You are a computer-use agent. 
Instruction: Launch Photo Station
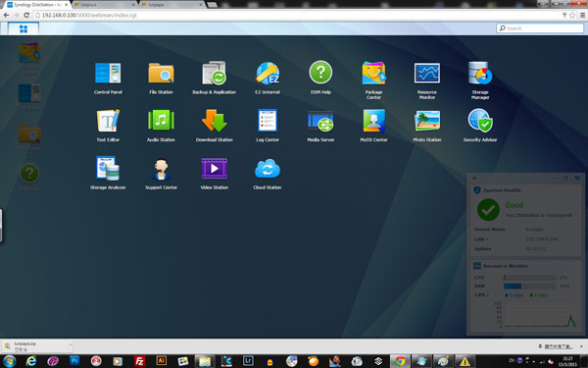click(x=427, y=126)
